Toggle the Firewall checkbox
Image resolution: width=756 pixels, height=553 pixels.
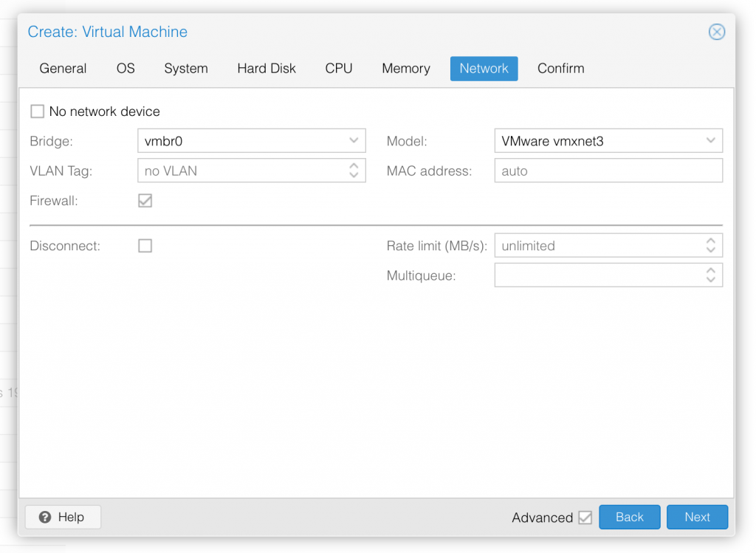[x=145, y=201]
